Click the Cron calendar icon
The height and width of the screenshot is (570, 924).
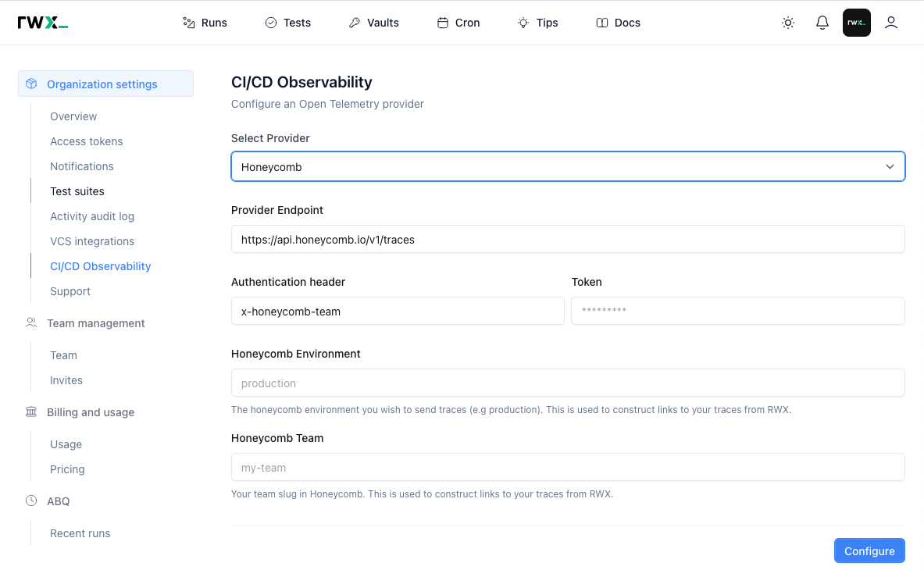pos(441,23)
